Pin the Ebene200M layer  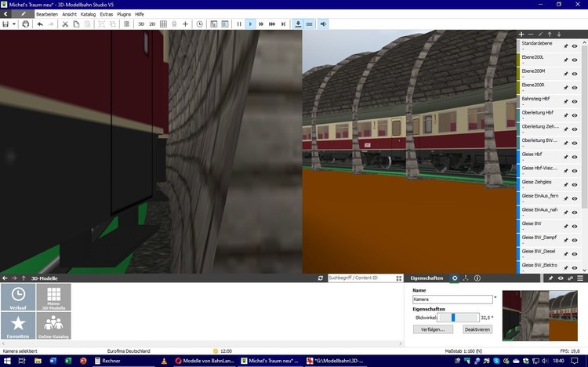coord(566,74)
